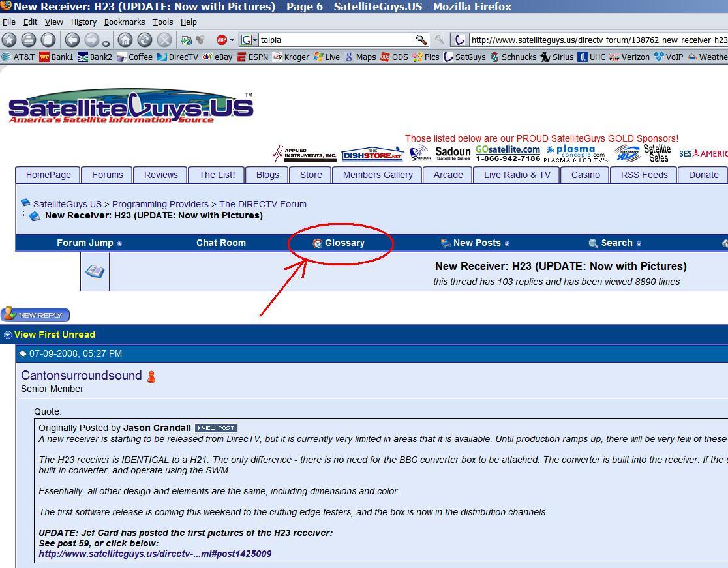Open the History menu
728x568 pixels.
click(83, 22)
